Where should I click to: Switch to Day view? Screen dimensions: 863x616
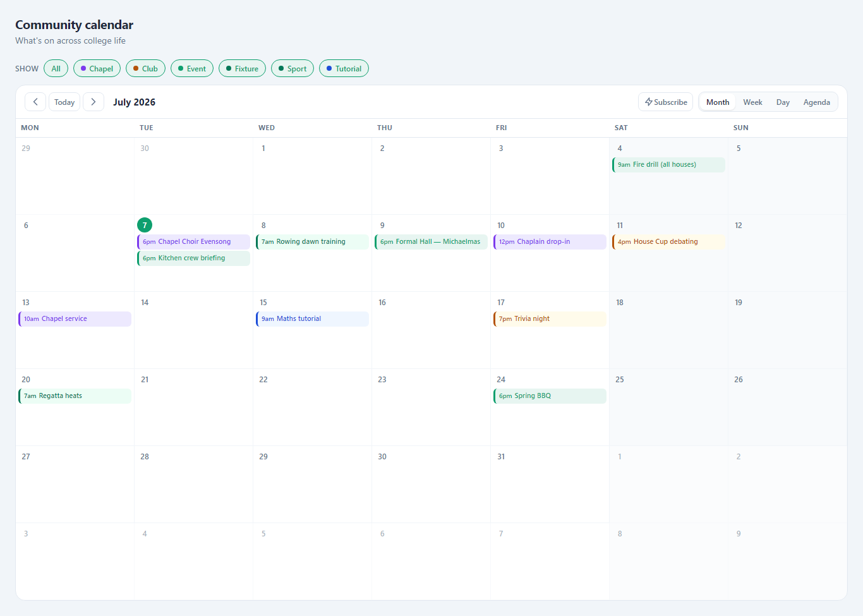tap(783, 102)
